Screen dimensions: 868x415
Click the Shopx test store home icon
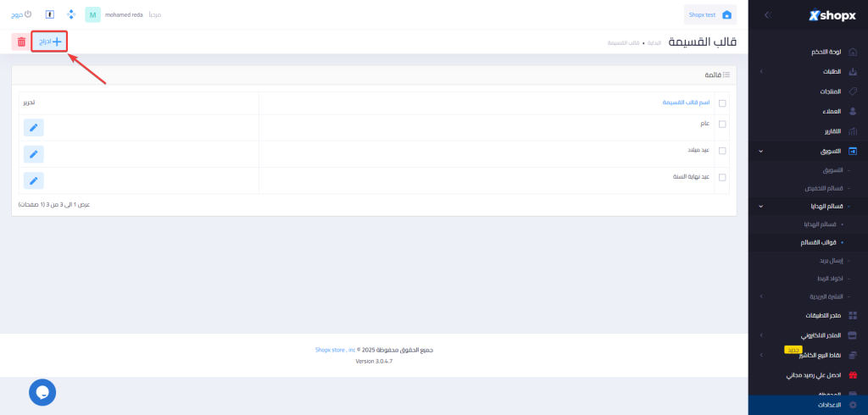[x=726, y=15]
